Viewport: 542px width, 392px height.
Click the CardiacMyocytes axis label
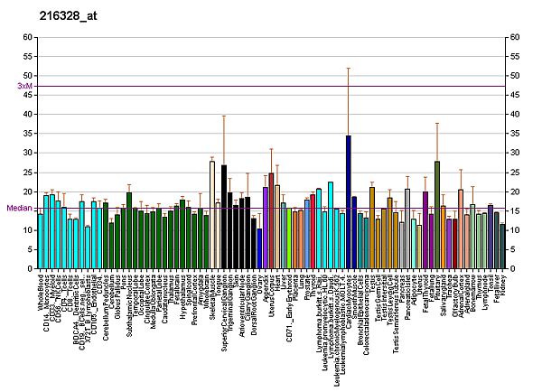click(x=349, y=300)
